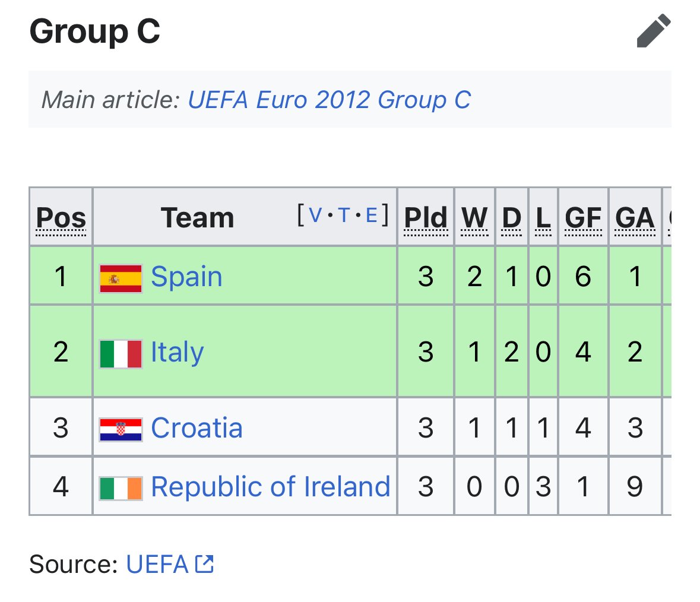This screenshot has height=602, width=700.
Task: Click the Republic of Ireland flag icon
Action: point(121,488)
